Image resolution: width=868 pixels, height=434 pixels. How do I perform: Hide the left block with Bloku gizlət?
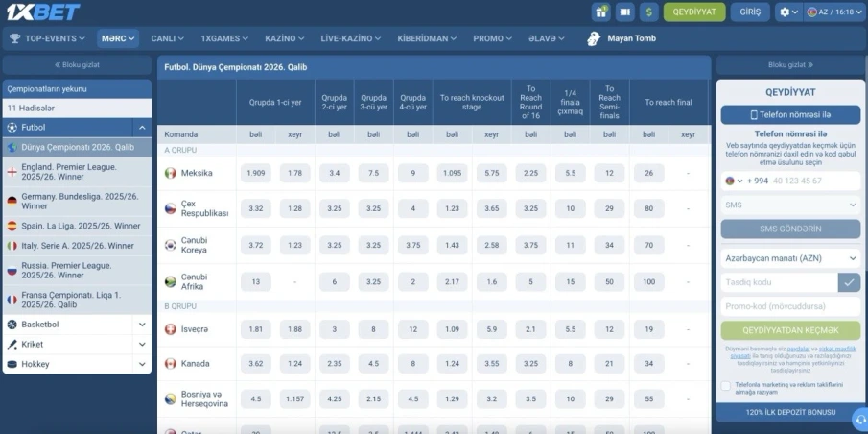pos(77,65)
